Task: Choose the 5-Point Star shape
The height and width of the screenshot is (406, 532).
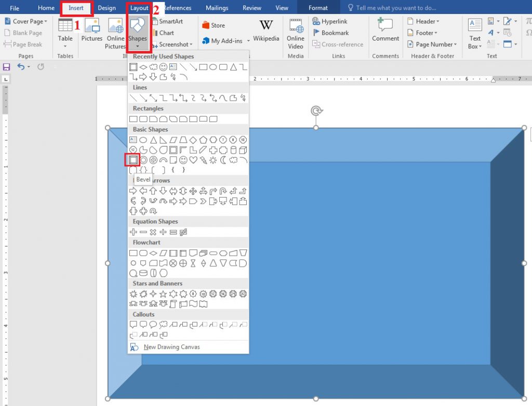Action: coord(163,294)
